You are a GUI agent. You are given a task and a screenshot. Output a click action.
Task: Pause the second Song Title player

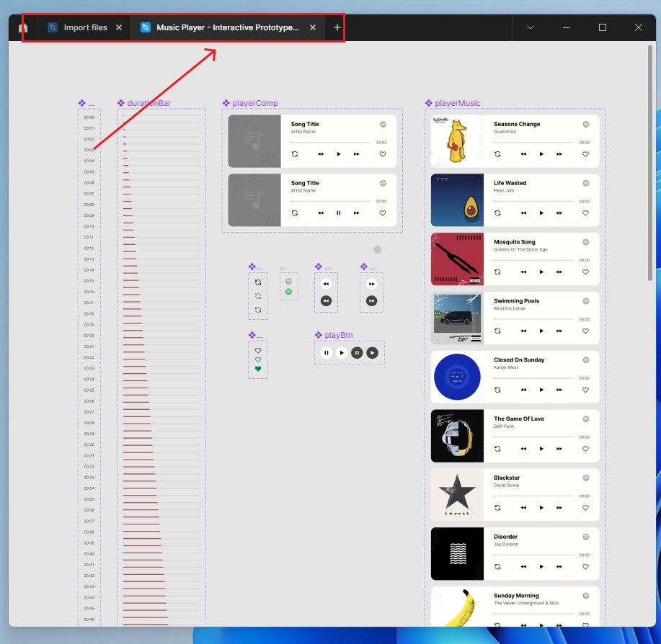(x=339, y=213)
